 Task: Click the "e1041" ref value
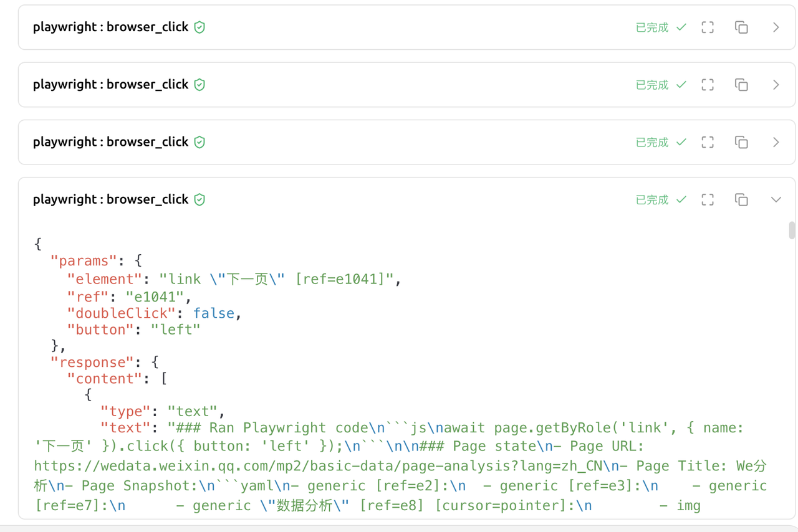(x=155, y=297)
